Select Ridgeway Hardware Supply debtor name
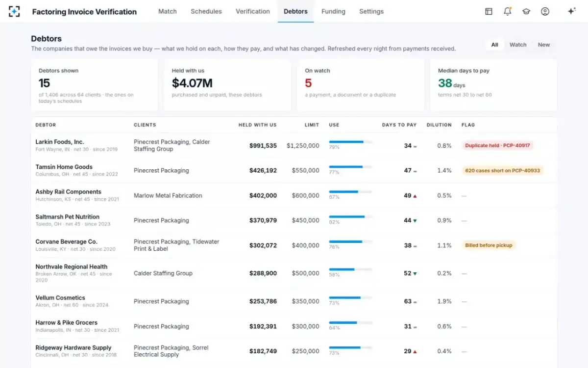Screen dimensions: 588x368 73,348
